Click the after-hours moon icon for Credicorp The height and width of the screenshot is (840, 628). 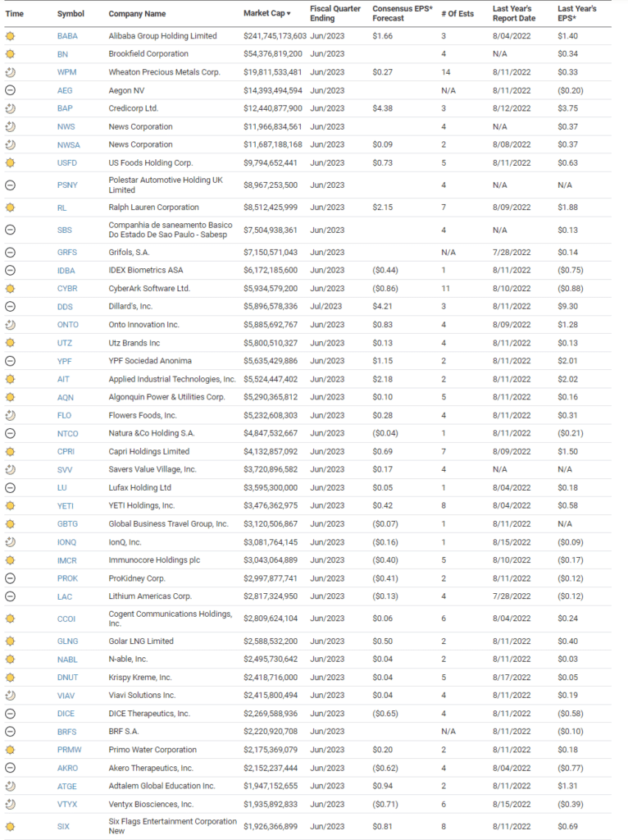click(10, 108)
